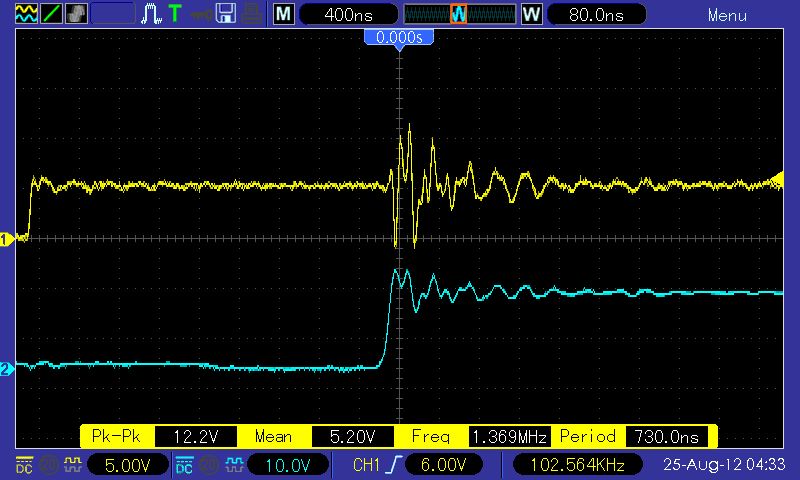800x480 pixels.
Task: Click the gray persistence image icon
Action: [76, 14]
